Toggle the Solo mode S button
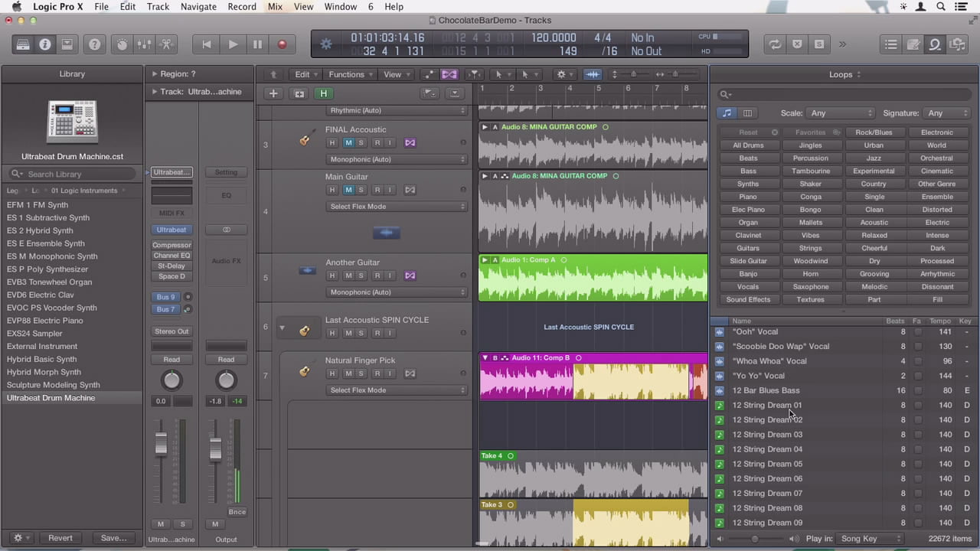Screen dimensions: 980x551 819,44
